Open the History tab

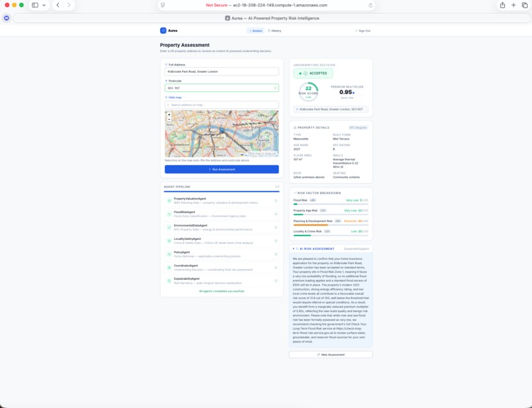275,31
